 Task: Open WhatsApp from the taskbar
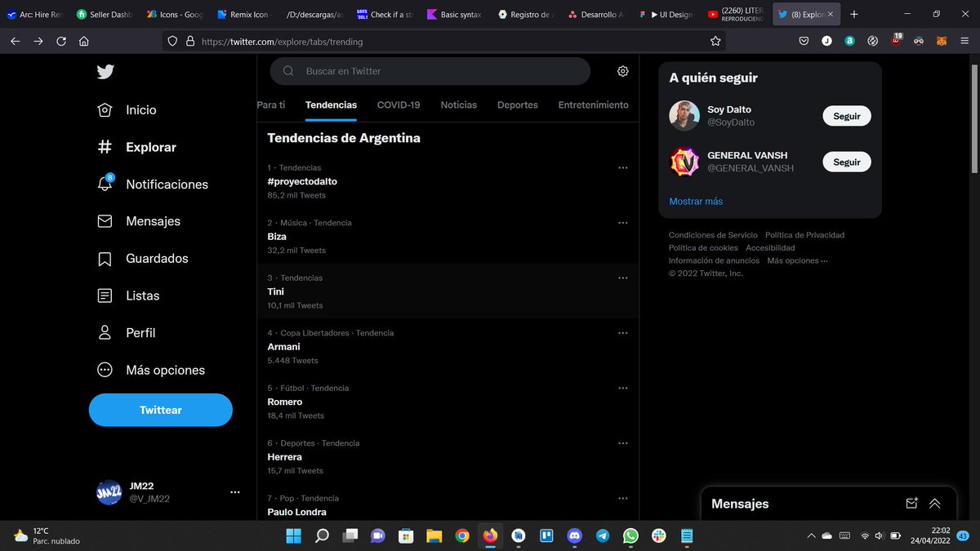point(630,536)
